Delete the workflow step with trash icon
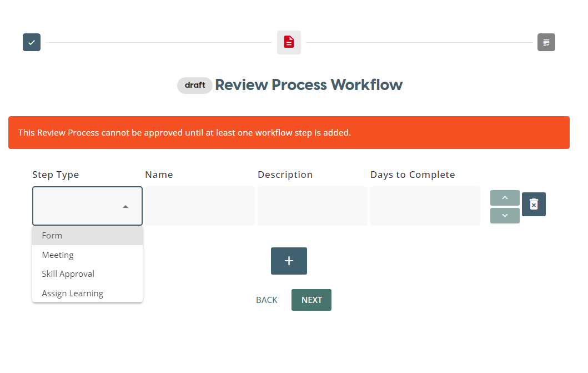Image resolution: width=588 pixels, height=373 pixels. 534,205
